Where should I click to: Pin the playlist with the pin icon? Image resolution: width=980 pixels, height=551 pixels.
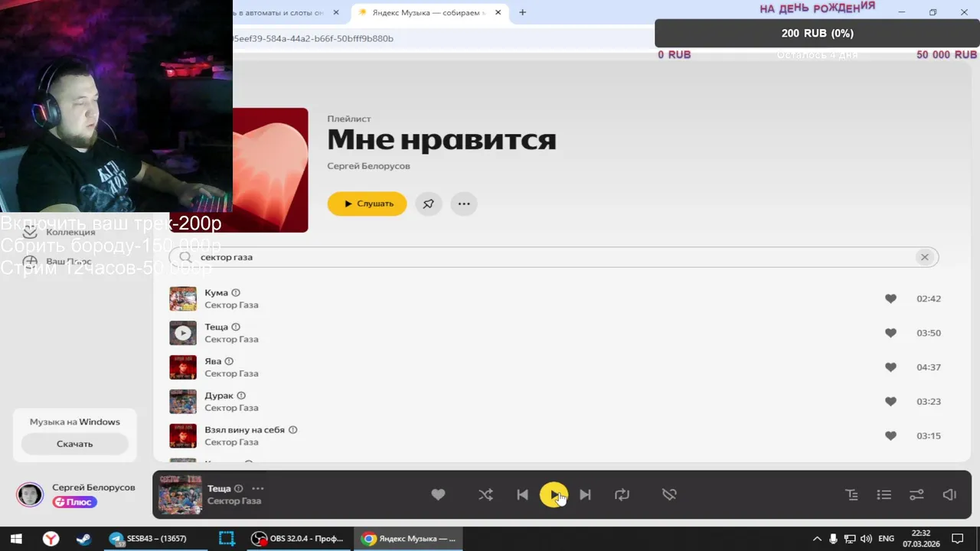click(x=429, y=204)
